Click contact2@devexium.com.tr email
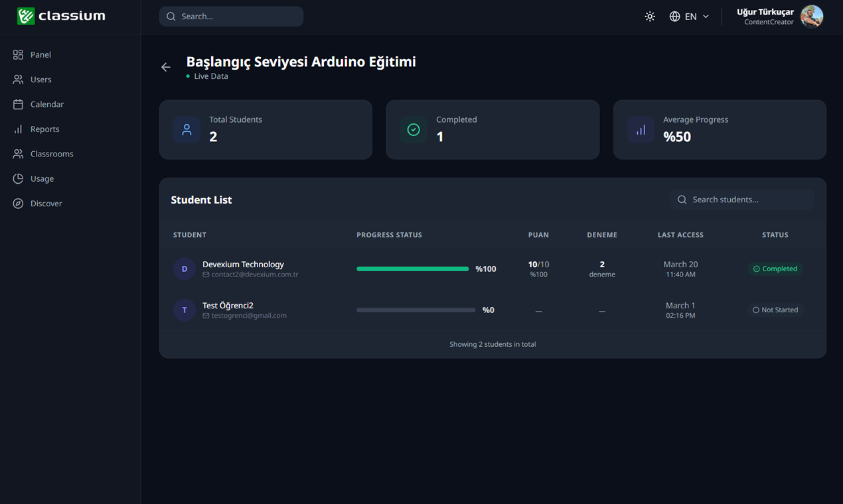Screen dimensions: 843x504 [x=255, y=275]
